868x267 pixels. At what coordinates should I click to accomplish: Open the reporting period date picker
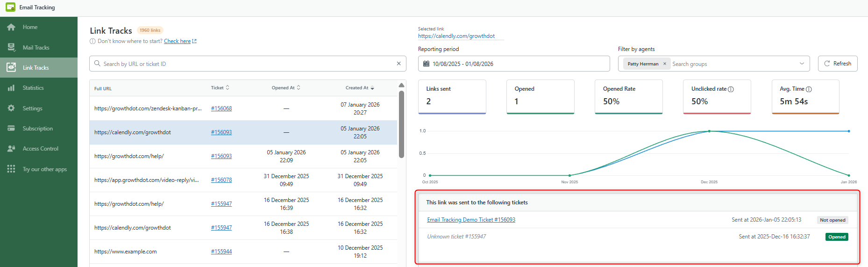513,64
